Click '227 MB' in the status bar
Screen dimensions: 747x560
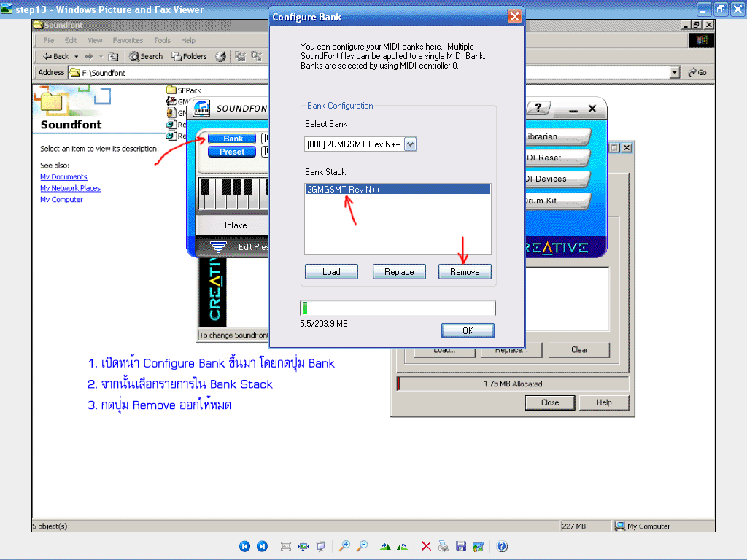point(573,526)
